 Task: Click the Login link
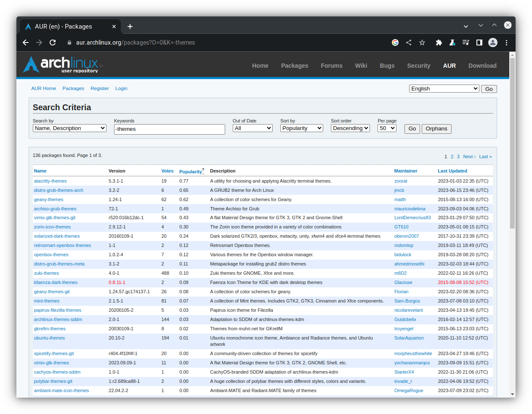point(121,88)
